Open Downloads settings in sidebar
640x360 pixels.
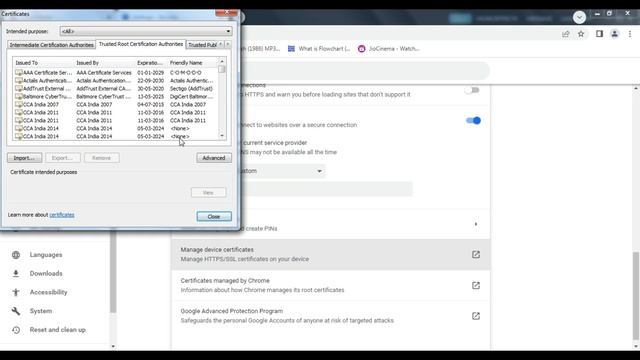point(46,273)
